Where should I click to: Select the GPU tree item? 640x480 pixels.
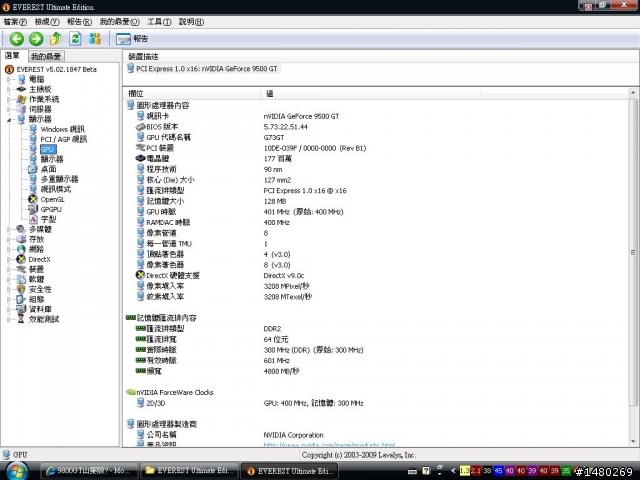click(47, 149)
